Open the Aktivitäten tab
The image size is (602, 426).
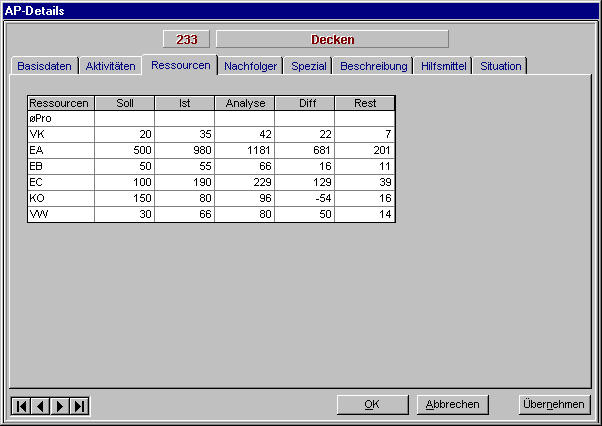click(x=110, y=66)
